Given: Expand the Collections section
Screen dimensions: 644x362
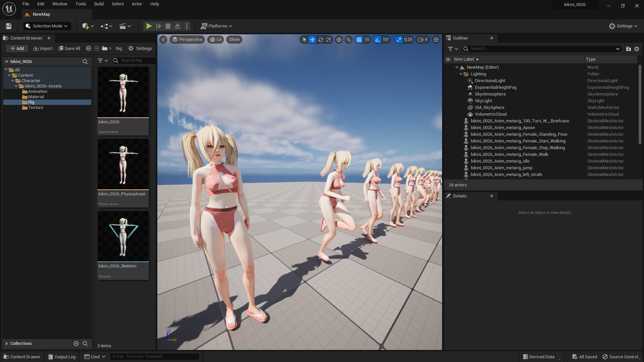Looking at the screenshot, I should point(7,344).
